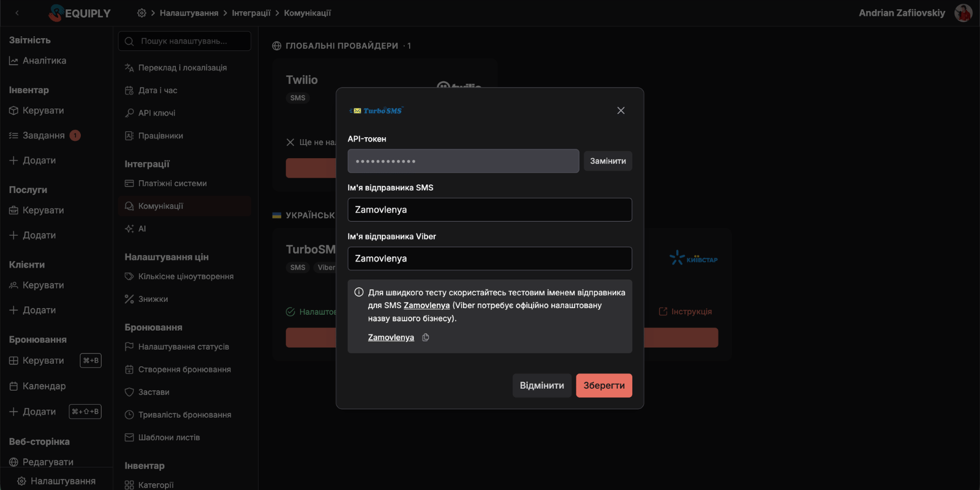
Task: Open Календар in the sidebar
Action: pyautogui.click(x=37, y=386)
